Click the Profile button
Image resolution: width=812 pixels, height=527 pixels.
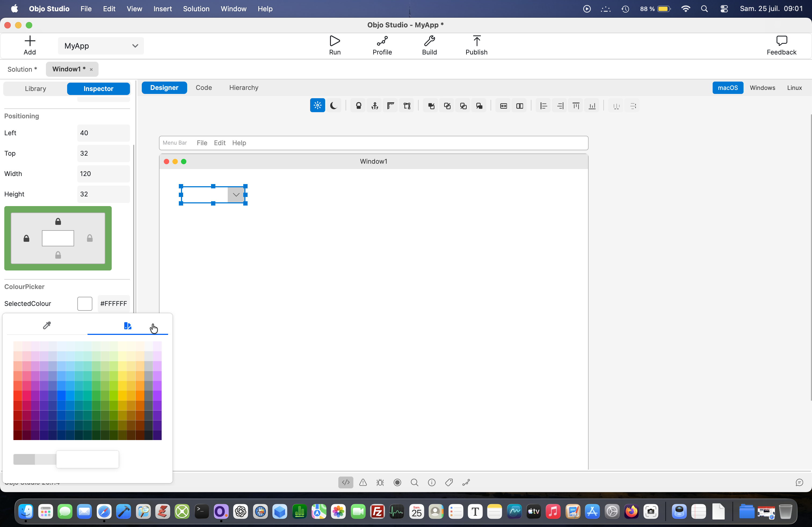[x=382, y=45]
